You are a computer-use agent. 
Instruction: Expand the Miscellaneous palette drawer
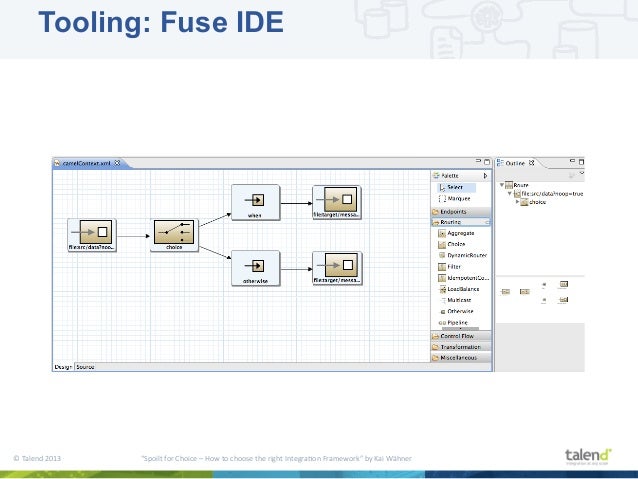tap(461, 358)
